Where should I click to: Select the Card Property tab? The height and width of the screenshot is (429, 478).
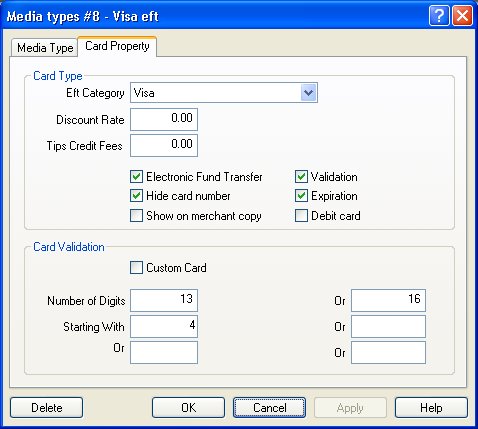[x=117, y=46]
